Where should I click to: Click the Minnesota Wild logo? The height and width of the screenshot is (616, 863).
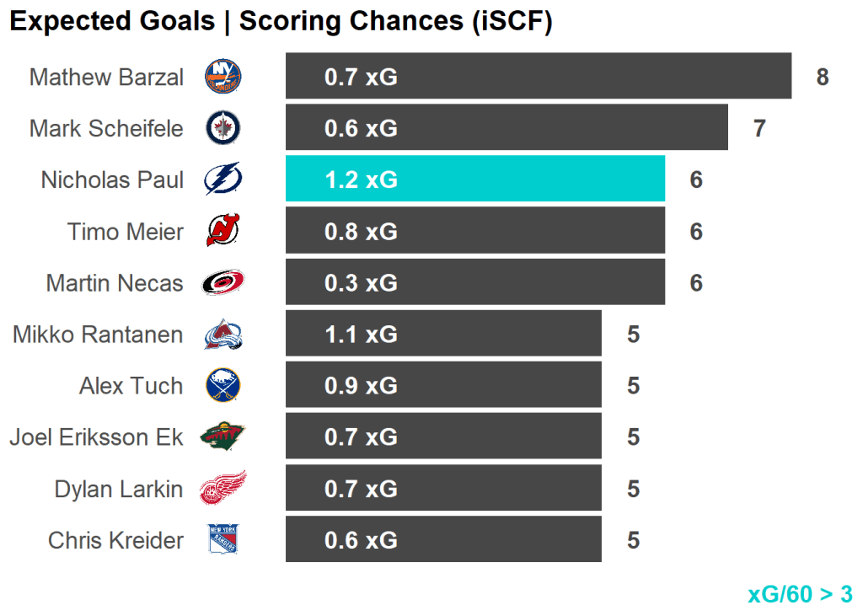click(x=223, y=437)
